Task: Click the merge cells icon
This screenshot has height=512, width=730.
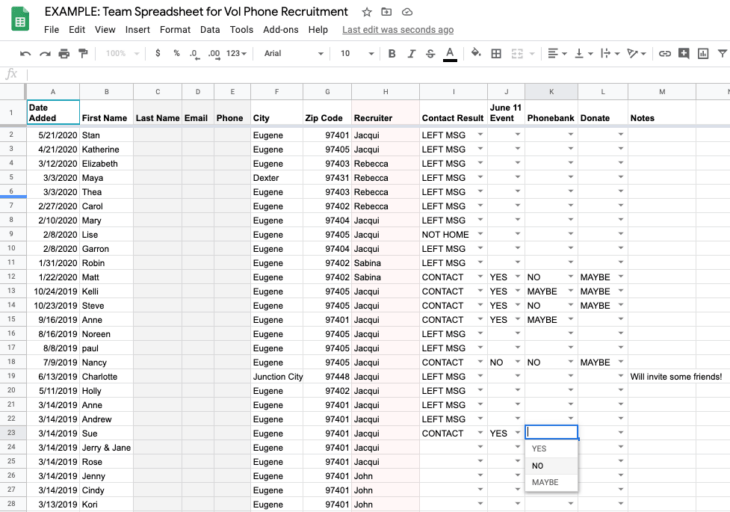Action: pos(517,54)
